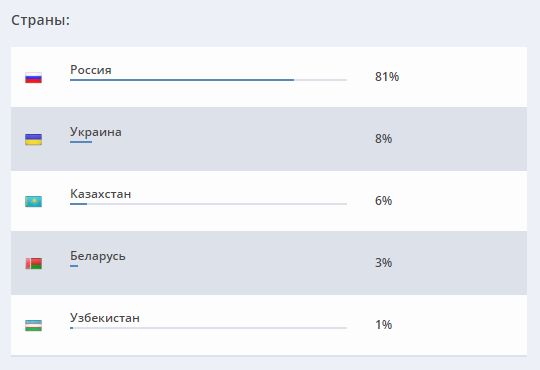Image resolution: width=540 pixels, height=370 pixels.
Task: Click the 81% value for Россия
Action: [387, 77]
